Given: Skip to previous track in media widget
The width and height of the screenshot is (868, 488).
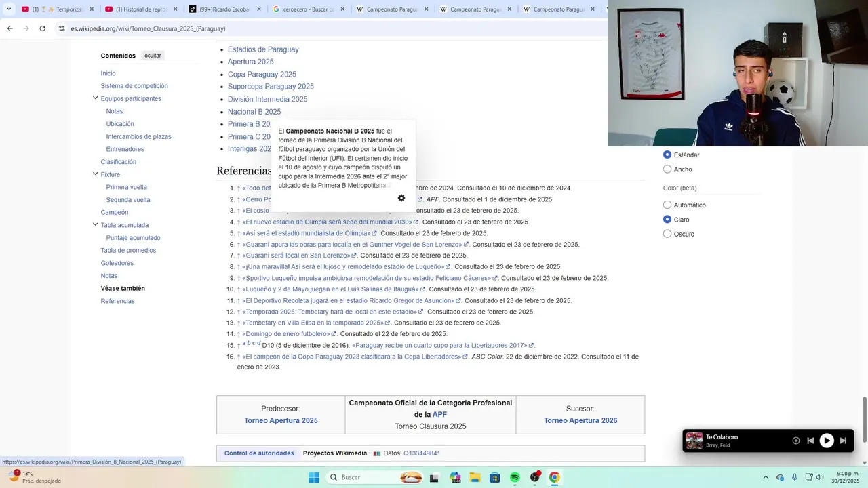Looking at the screenshot, I should 810,441.
